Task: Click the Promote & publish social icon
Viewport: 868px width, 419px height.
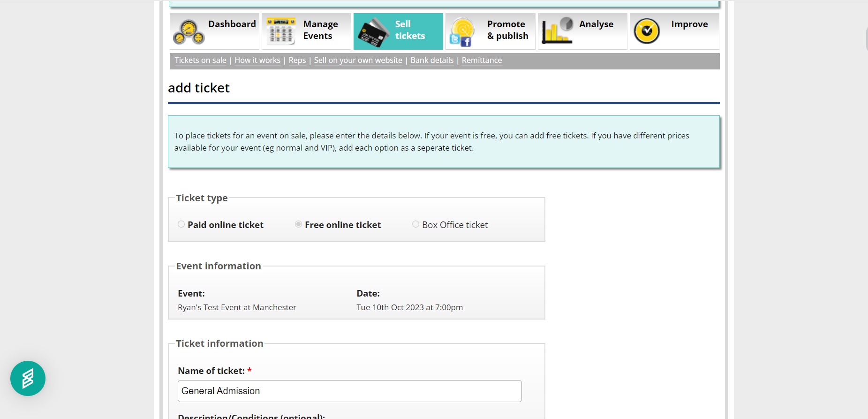Action: (461, 32)
